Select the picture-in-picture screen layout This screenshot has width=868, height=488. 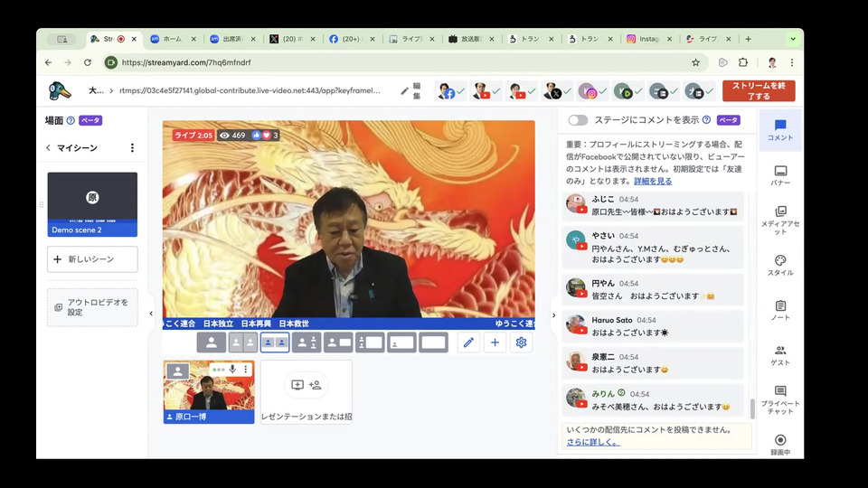[x=401, y=343]
